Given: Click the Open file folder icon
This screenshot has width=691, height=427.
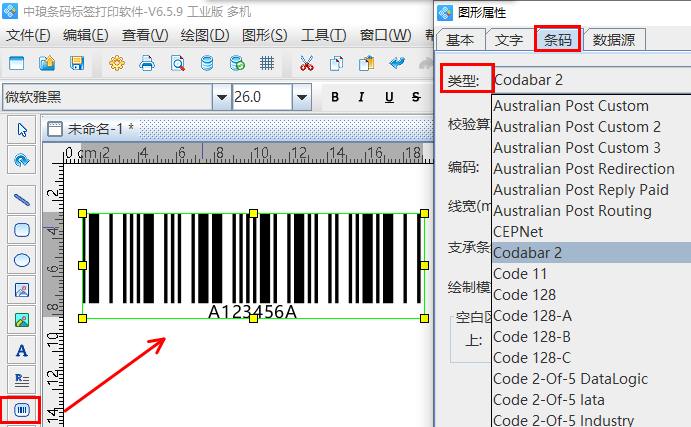Looking at the screenshot, I should click(47, 63).
